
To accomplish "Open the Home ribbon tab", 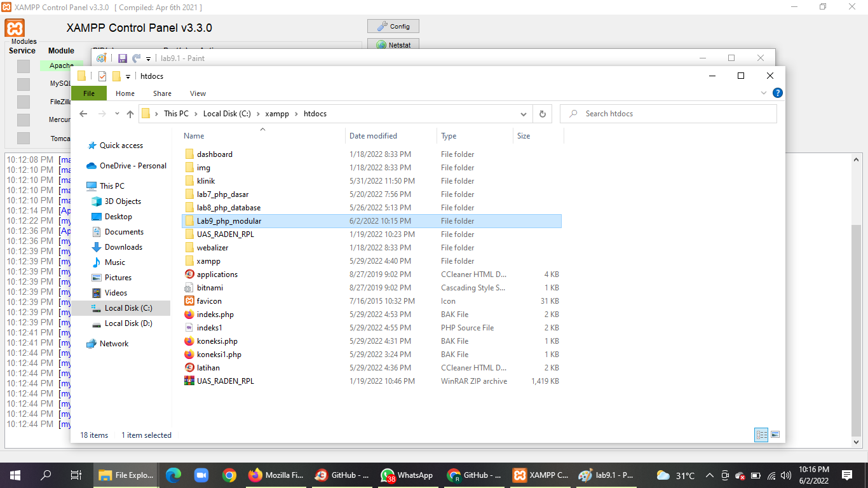I will [x=125, y=93].
